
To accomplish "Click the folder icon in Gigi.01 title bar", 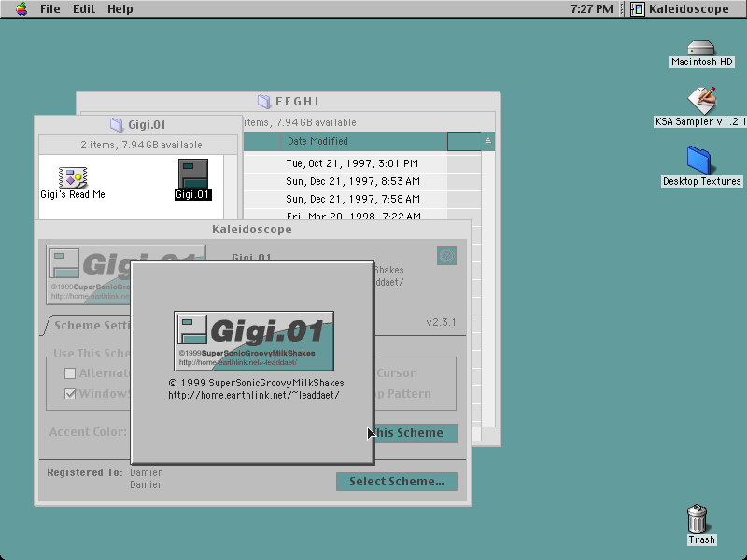I will click(117, 125).
